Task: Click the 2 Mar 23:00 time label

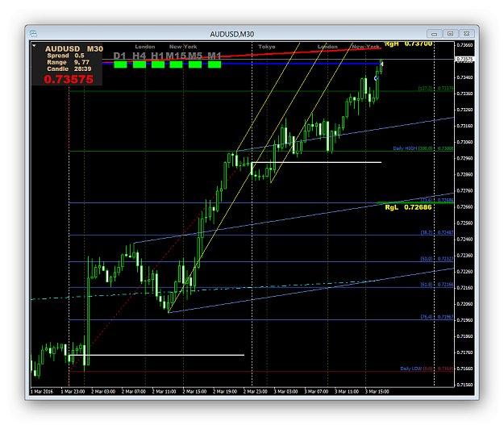Action: [255, 392]
